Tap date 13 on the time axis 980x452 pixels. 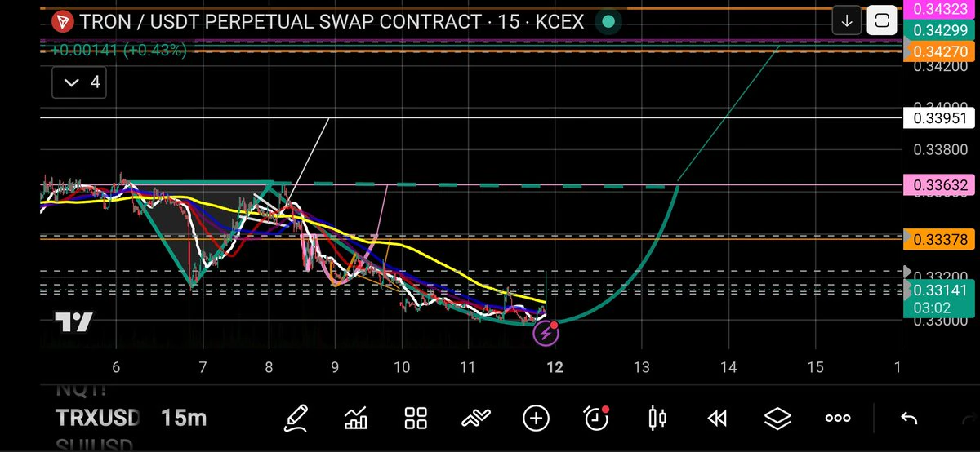point(641,367)
